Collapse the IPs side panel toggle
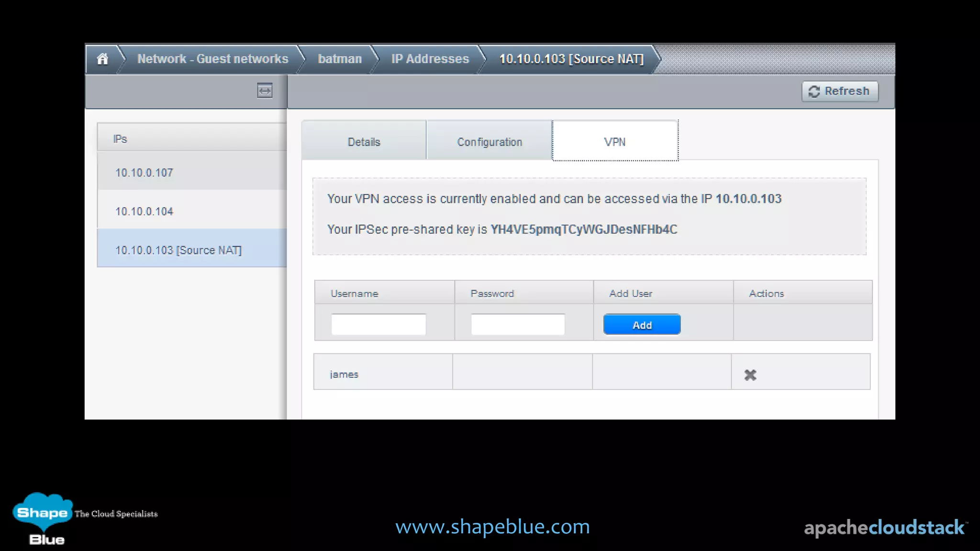Viewport: 980px width, 551px height. 265,90
